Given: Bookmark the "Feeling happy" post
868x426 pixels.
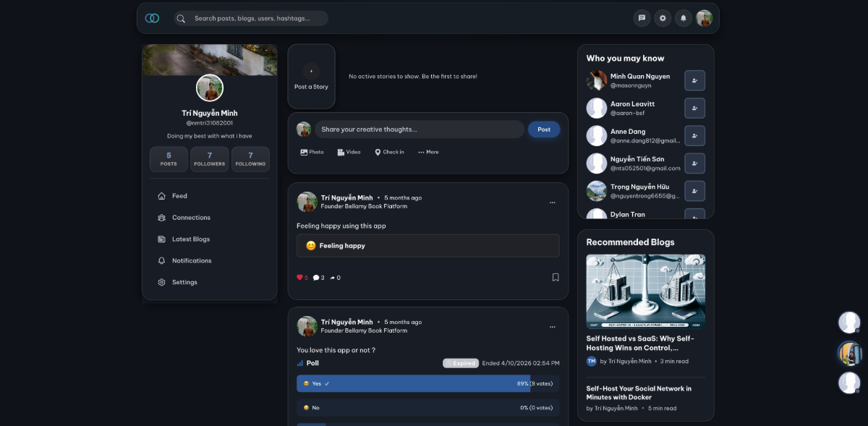Looking at the screenshot, I should point(556,277).
